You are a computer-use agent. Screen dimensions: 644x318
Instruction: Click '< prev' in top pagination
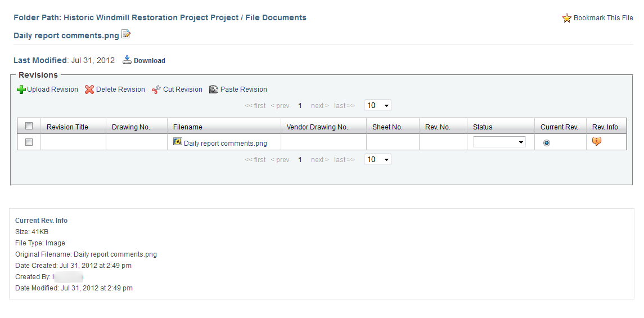280,106
